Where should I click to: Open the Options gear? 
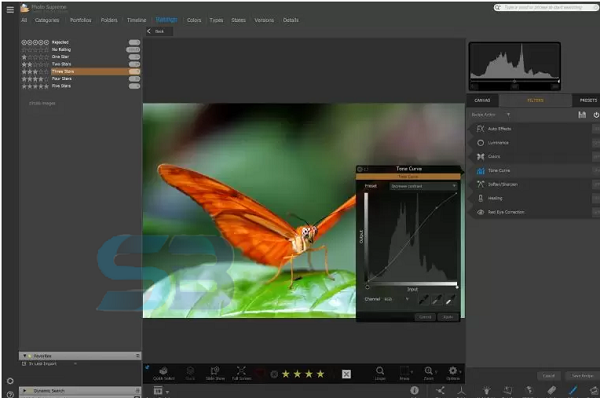click(x=453, y=373)
